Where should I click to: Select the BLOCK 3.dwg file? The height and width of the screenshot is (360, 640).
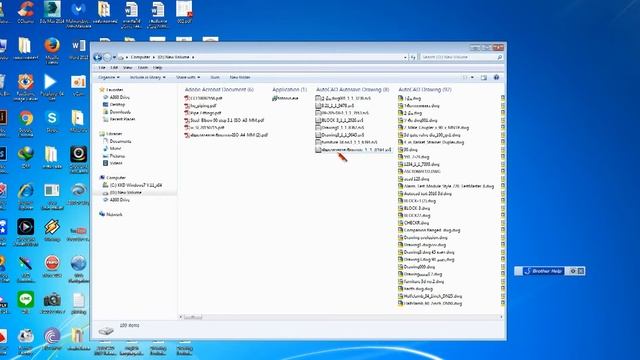(414, 208)
